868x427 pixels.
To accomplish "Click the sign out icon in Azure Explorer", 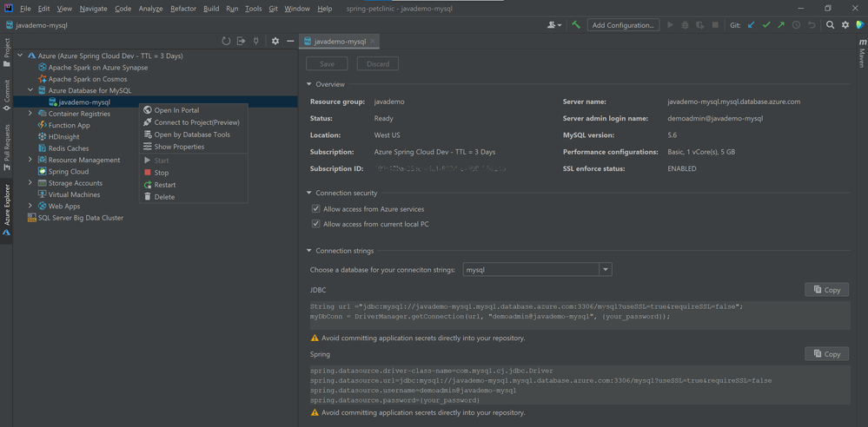I will click(241, 41).
